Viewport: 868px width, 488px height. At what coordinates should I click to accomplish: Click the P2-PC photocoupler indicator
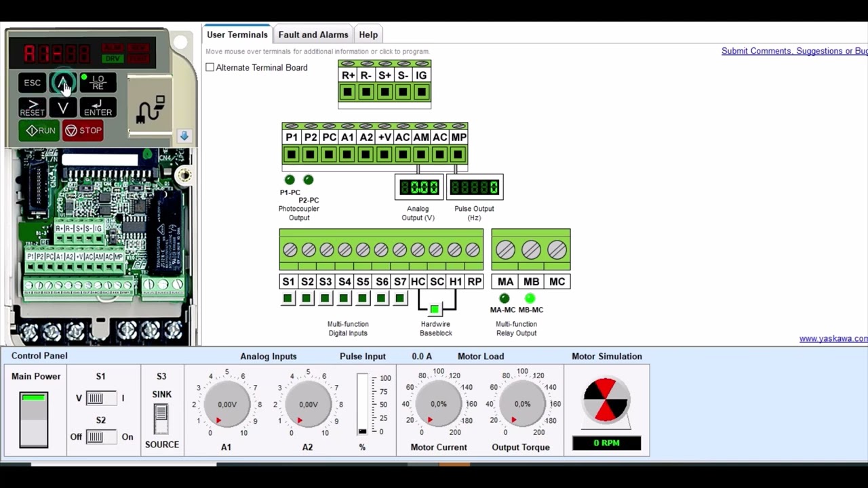click(x=309, y=180)
